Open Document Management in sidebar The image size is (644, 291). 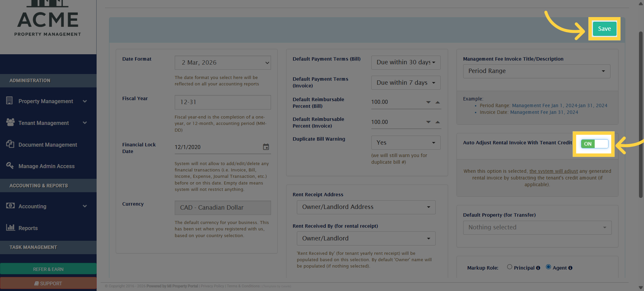48,145
